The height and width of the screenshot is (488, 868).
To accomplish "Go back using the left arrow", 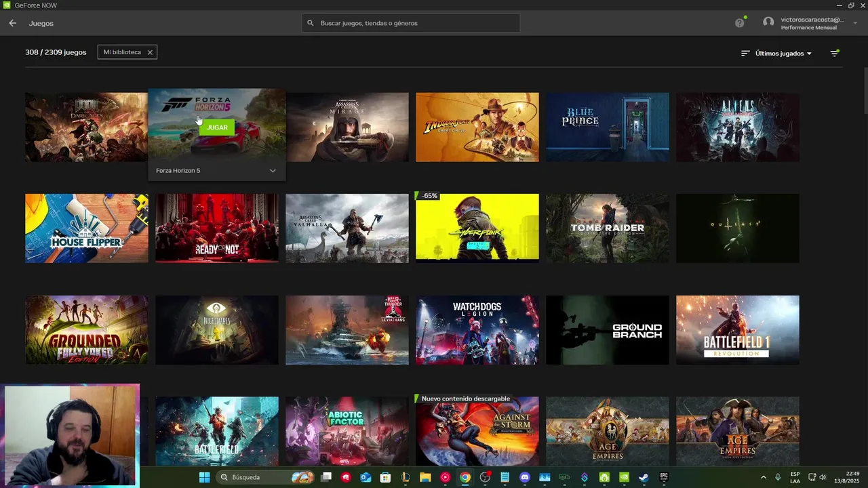I will click(12, 23).
